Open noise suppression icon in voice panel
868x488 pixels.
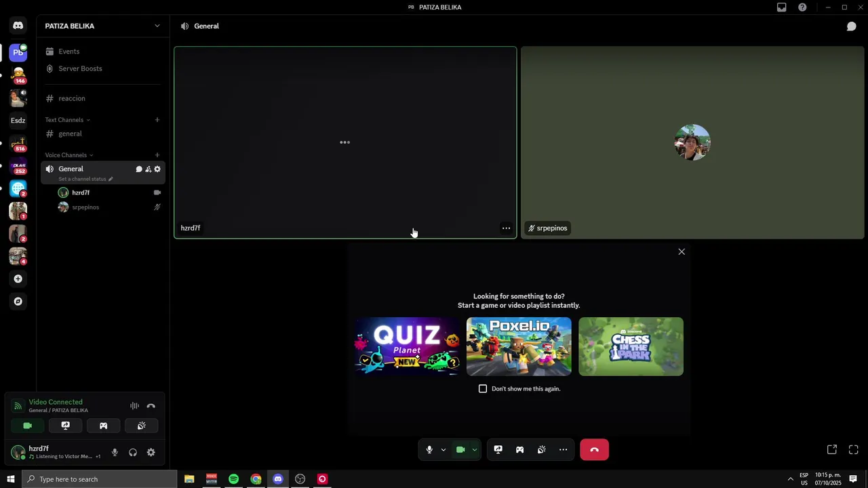pyautogui.click(x=134, y=406)
